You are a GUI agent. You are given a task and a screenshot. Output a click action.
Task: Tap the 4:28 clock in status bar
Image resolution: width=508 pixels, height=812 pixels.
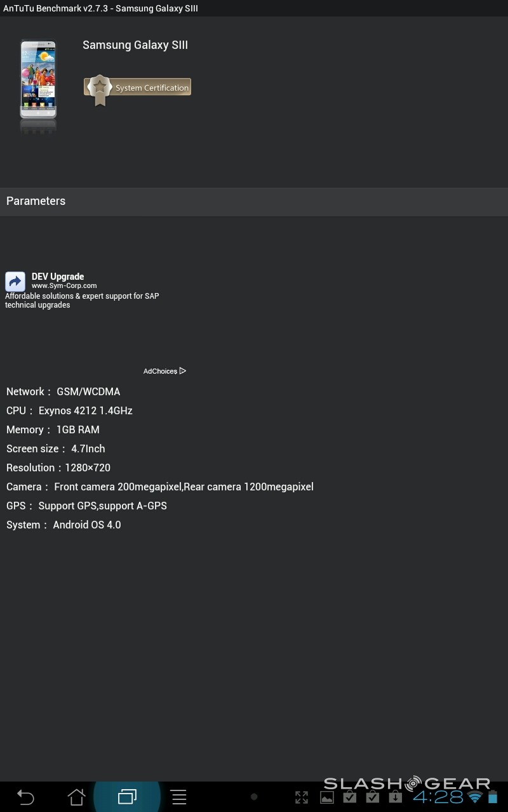(438, 797)
